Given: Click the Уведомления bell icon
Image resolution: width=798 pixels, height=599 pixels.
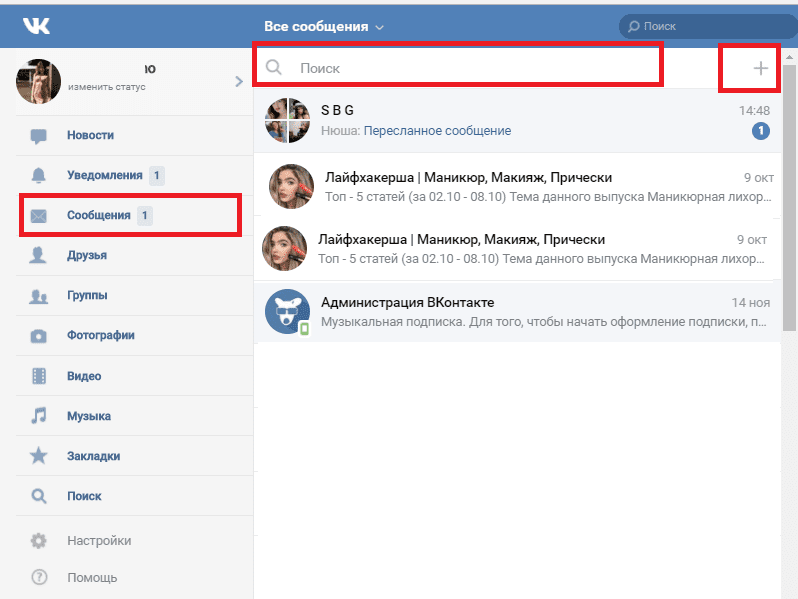Looking at the screenshot, I should (x=39, y=176).
